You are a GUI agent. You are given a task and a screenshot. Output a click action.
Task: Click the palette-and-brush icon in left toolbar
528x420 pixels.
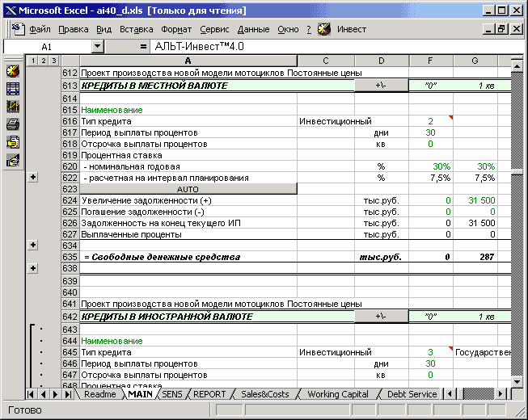click(13, 71)
